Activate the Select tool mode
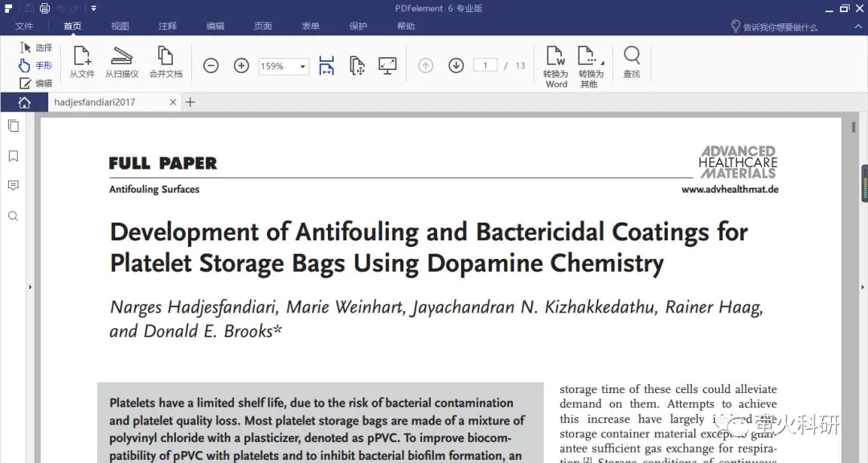Image resolution: width=868 pixels, height=463 pixels. coord(35,48)
